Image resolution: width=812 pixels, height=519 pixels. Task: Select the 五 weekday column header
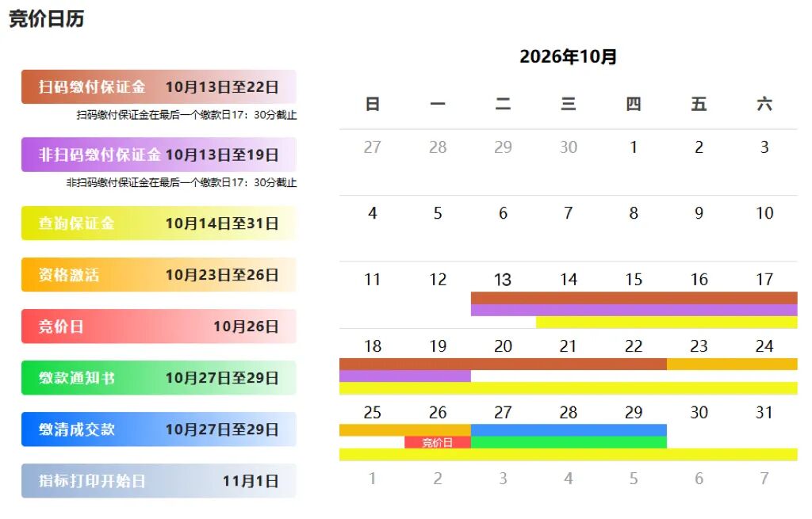(x=699, y=104)
